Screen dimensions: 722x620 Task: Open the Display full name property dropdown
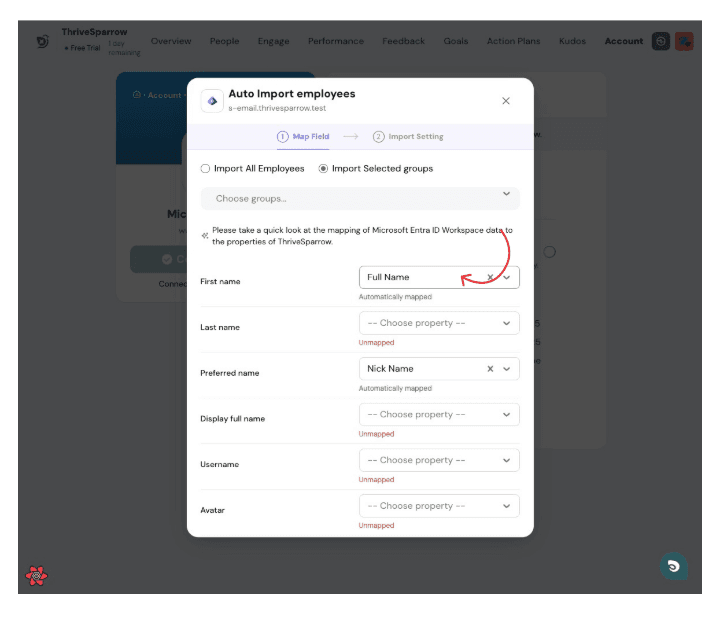click(439, 415)
